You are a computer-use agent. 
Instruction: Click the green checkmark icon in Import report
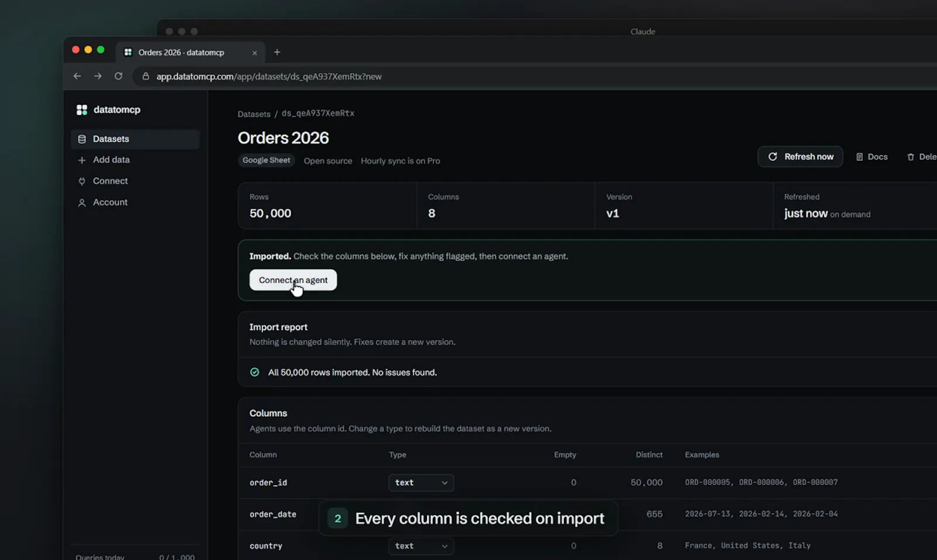pos(255,372)
